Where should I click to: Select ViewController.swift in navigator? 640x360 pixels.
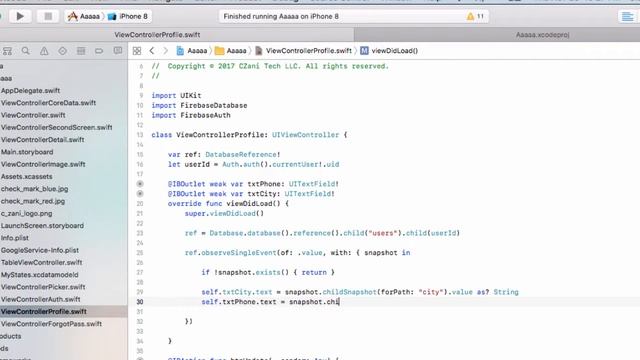[x=33, y=115]
